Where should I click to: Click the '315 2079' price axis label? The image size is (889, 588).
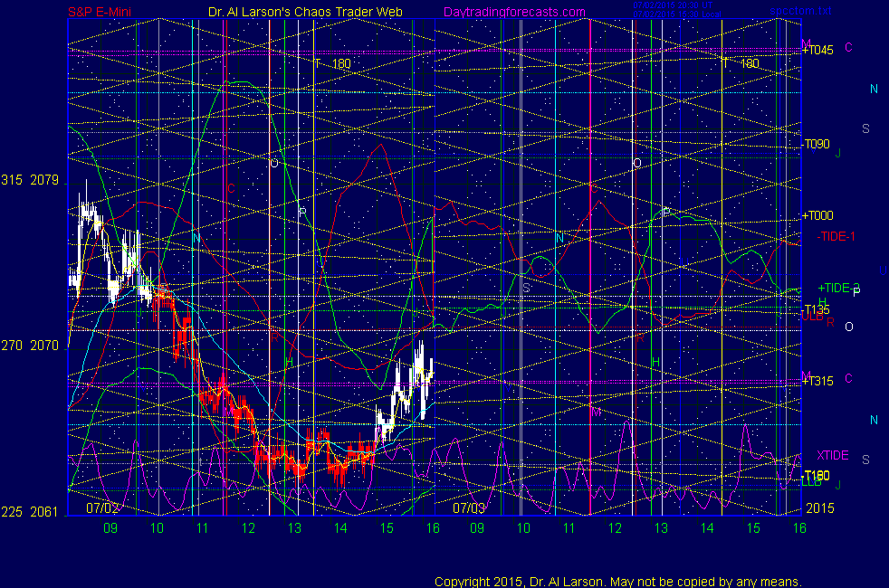(x=30, y=180)
